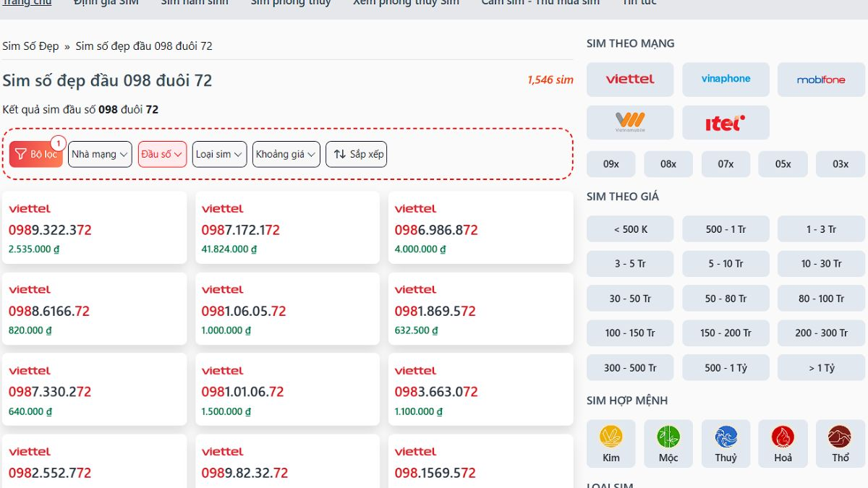The height and width of the screenshot is (488, 868).
Task: Choose the Hoả element icon
Action: point(783,444)
